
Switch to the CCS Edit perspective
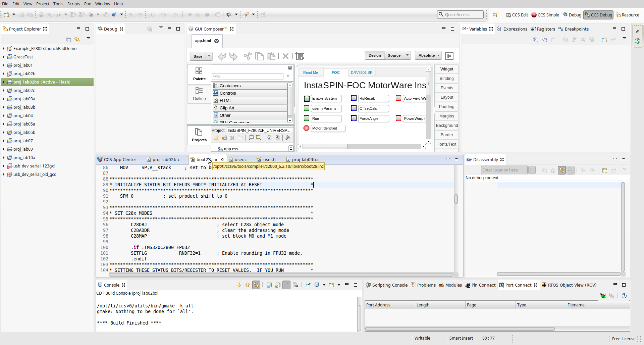[517, 15]
